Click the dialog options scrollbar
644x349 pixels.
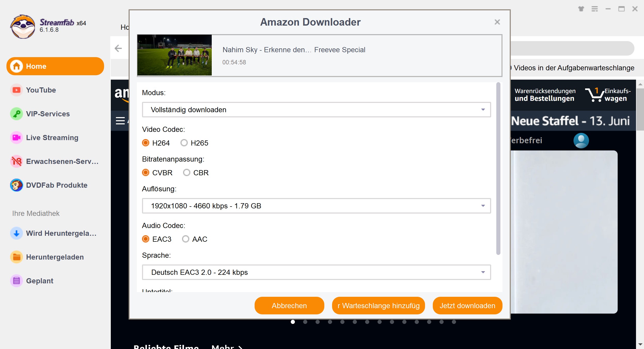coord(498,168)
